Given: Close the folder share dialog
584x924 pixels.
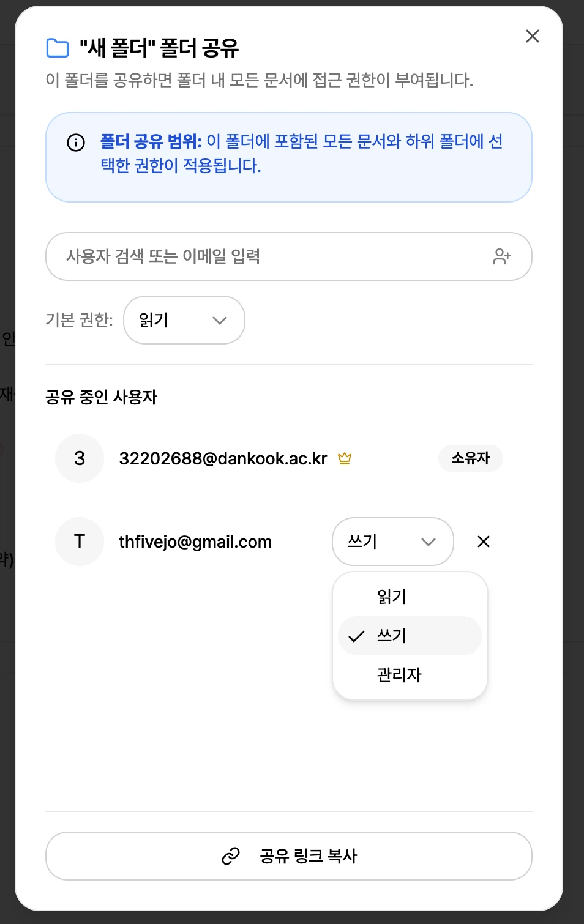Looking at the screenshot, I should tap(533, 36).
